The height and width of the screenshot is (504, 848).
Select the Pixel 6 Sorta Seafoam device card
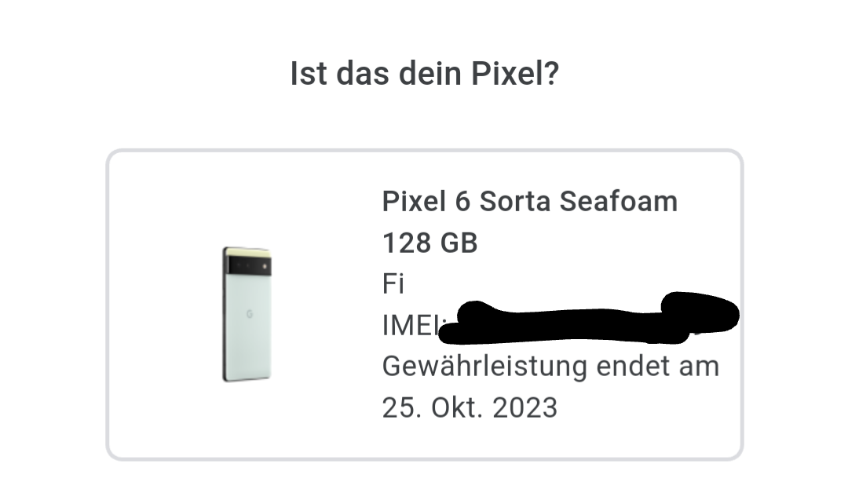(425, 305)
